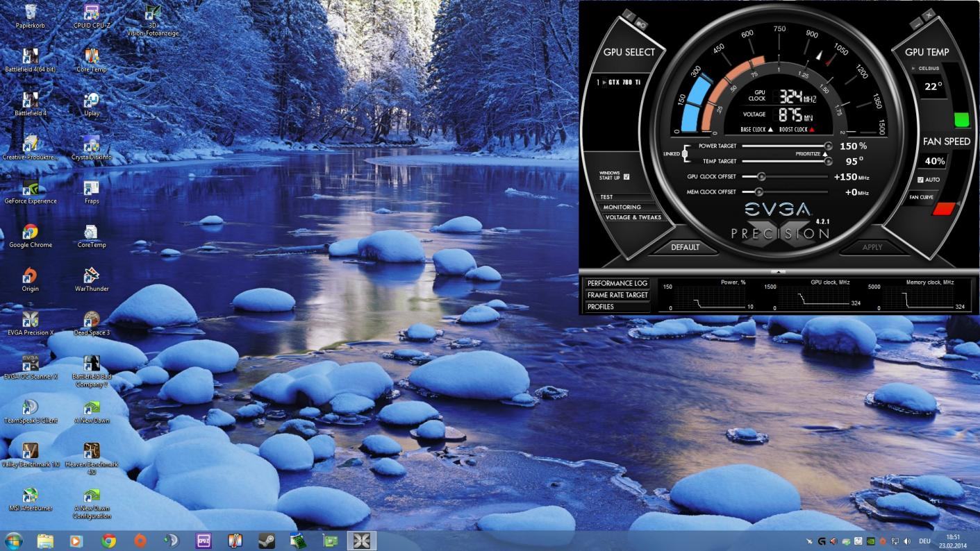Click the info button in EVGA Precision
The height and width of the screenshot is (551, 980).
628,15
